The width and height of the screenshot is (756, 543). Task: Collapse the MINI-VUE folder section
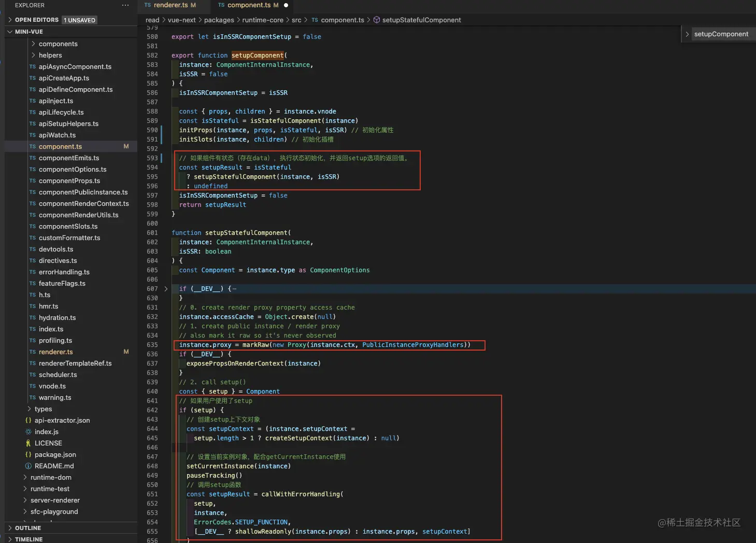point(10,32)
